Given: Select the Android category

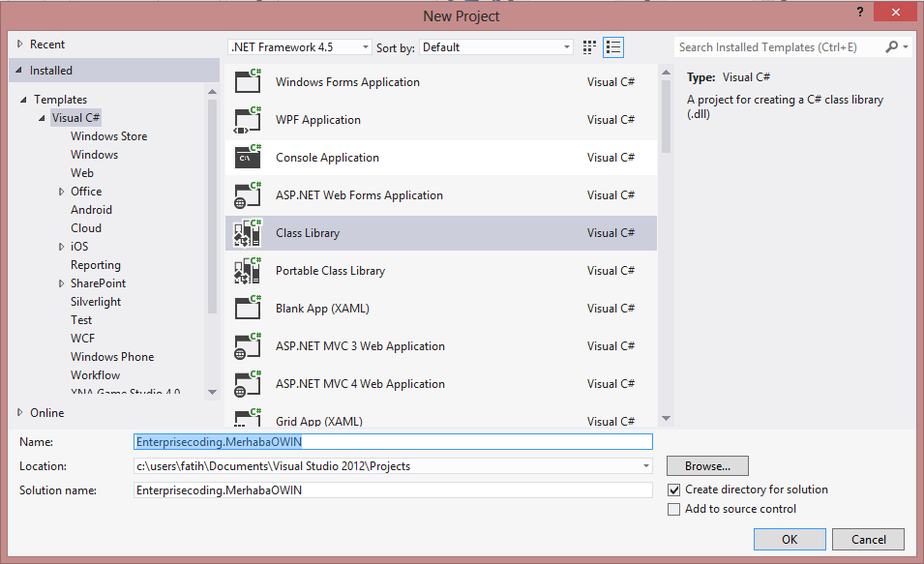Looking at the screenshot, I should coord(91,210).
